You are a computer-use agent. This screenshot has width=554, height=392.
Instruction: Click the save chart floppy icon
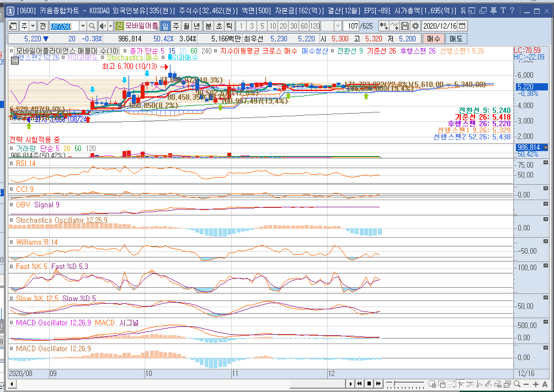[405, 26]
